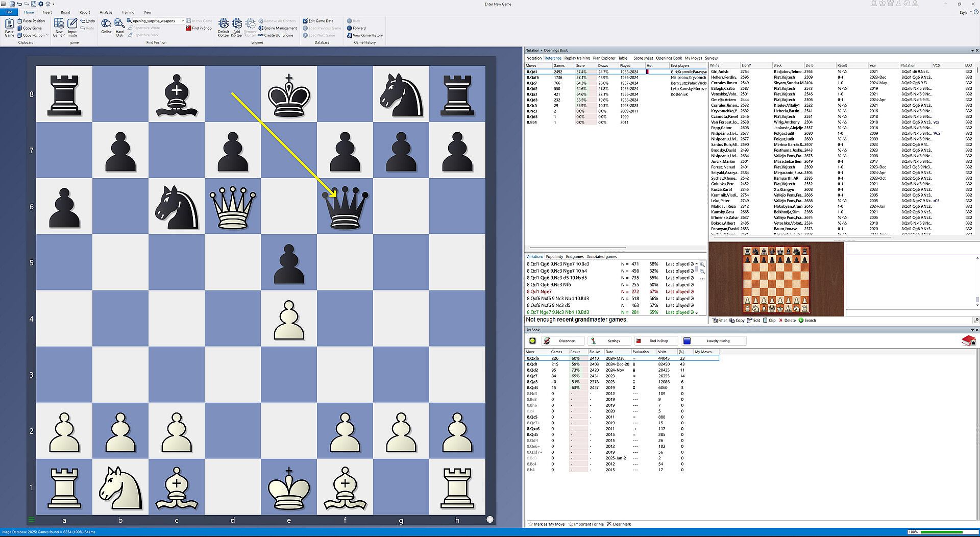This screenshot has width=980, height=537.
Task: Click the Edit Game Data icon
Action: click(x=306, y=21)
